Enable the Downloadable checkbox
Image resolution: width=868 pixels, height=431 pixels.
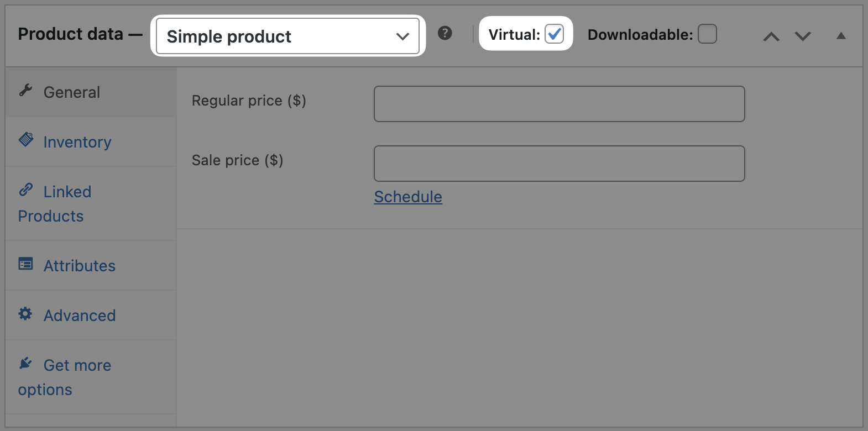point(707,34)
